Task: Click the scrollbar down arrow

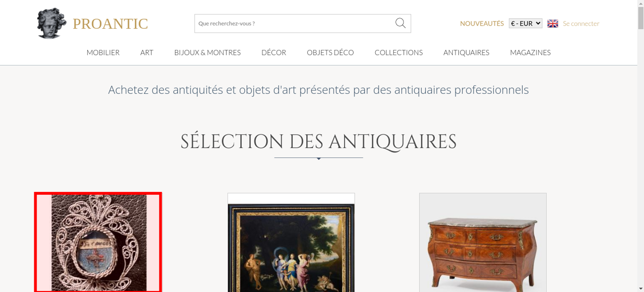Action: coord(641,288)
